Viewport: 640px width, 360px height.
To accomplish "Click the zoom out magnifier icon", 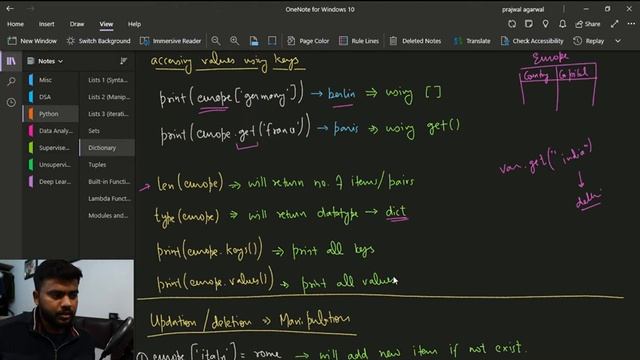I will click(x=216, y=41).
